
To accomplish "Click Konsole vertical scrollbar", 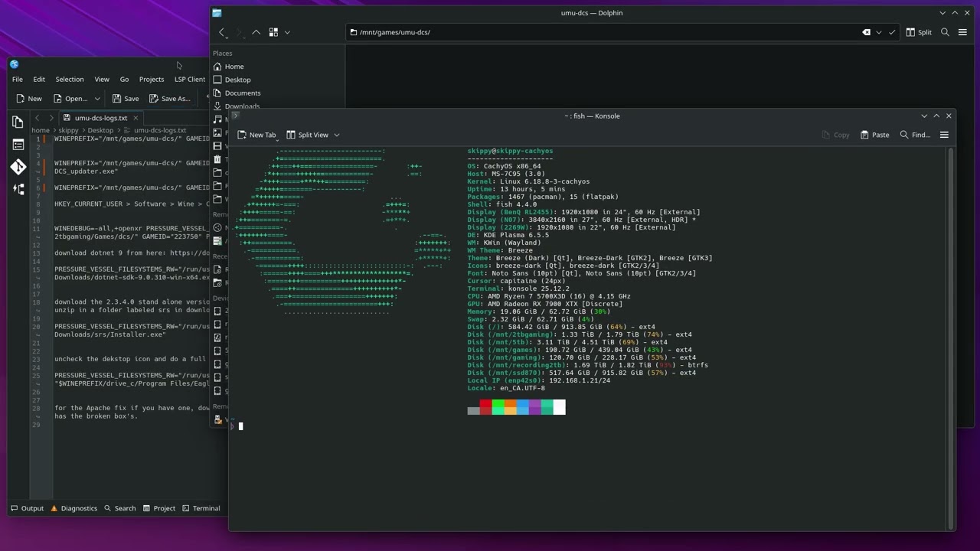I will coord(952,337).
